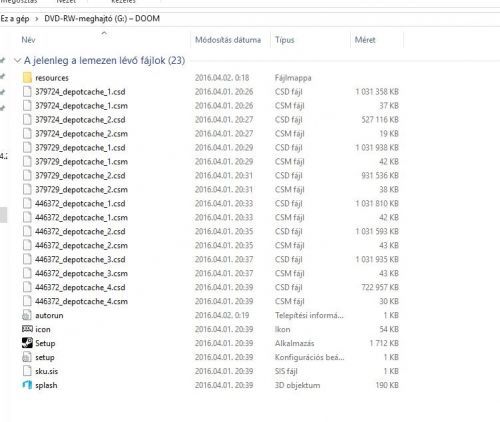Image resolution: width=500 pixels, height=422 pixels.
Task: Click the splash 3D object icon
Action: [x=27, y=385]
